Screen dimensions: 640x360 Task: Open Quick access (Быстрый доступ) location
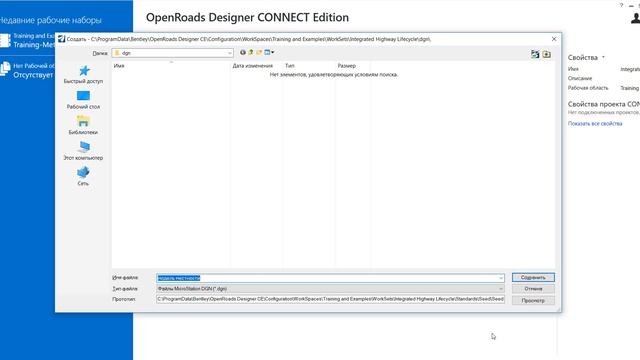tap(83, 75)
